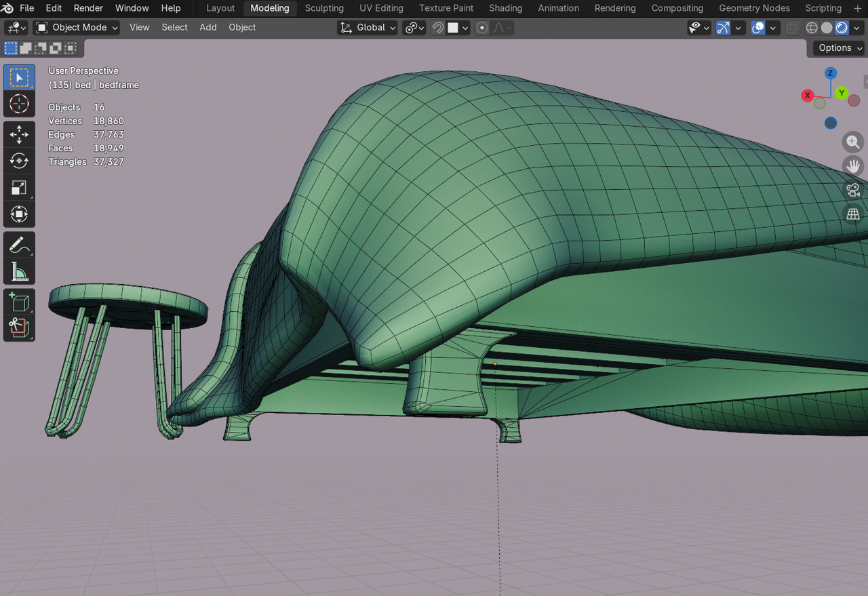Click the Object menu in header
This screenshot has height=596, width=868.
[x=242, y=28]
